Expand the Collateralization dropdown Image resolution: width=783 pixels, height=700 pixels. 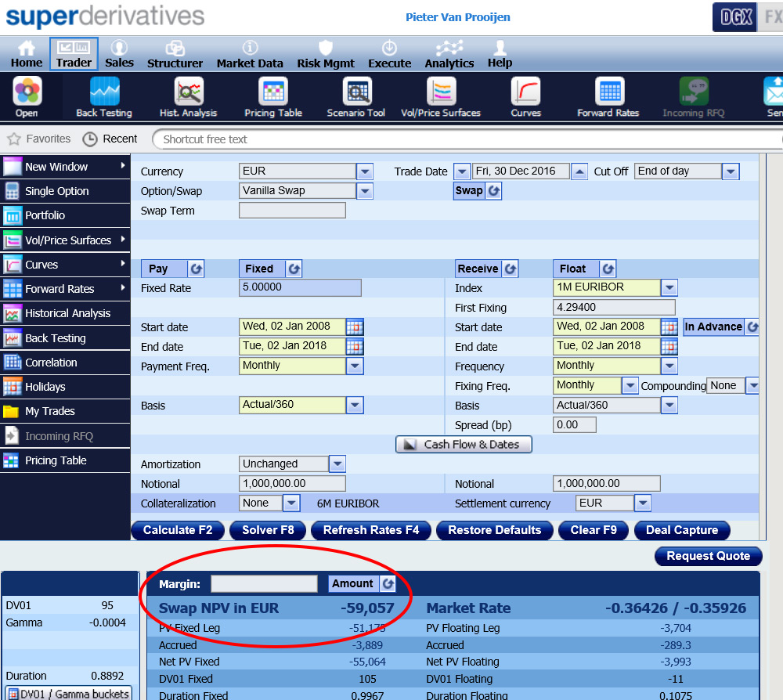pos(291,503)
